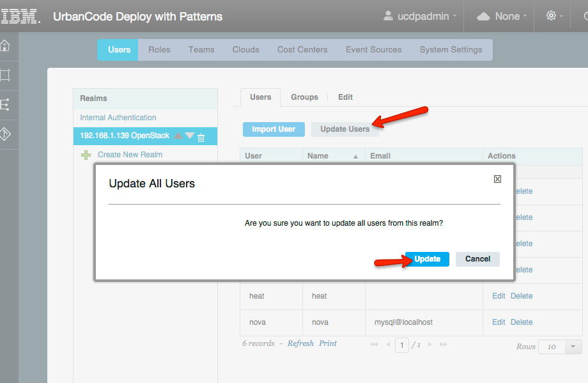
Task: Open the Cost Centers tab
Action: [x=302, y=49]
